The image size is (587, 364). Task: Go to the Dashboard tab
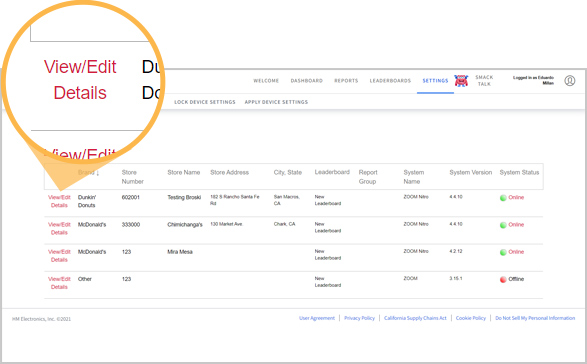[307, 81]
